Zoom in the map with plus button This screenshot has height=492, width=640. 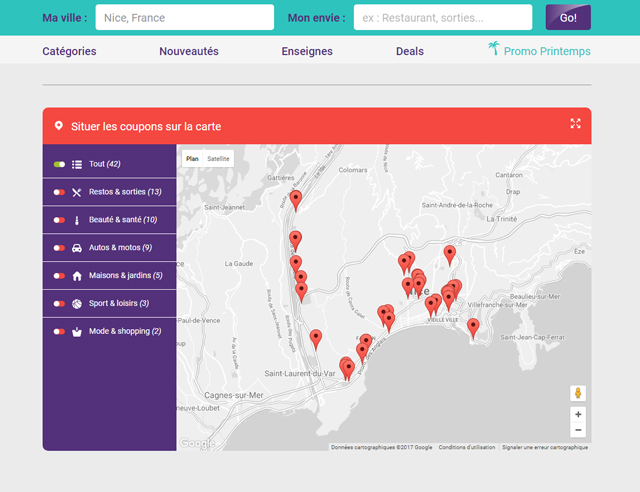(578, 414)
